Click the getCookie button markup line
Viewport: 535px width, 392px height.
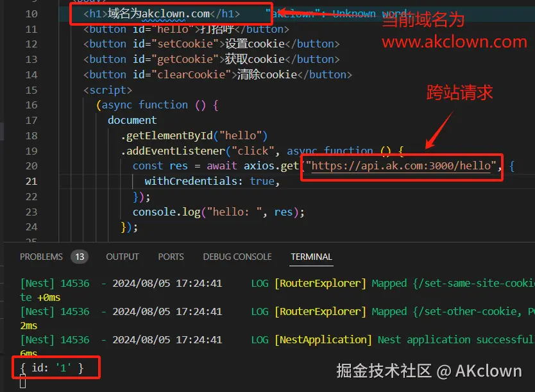212,60
